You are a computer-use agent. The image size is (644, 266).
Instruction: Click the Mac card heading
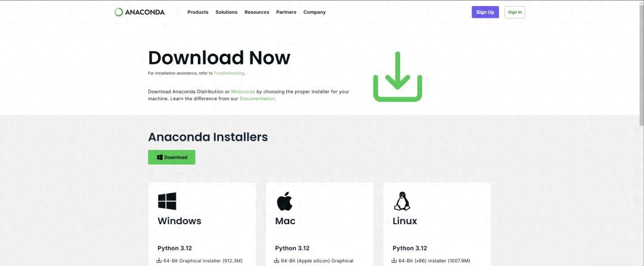pos(285,221)
